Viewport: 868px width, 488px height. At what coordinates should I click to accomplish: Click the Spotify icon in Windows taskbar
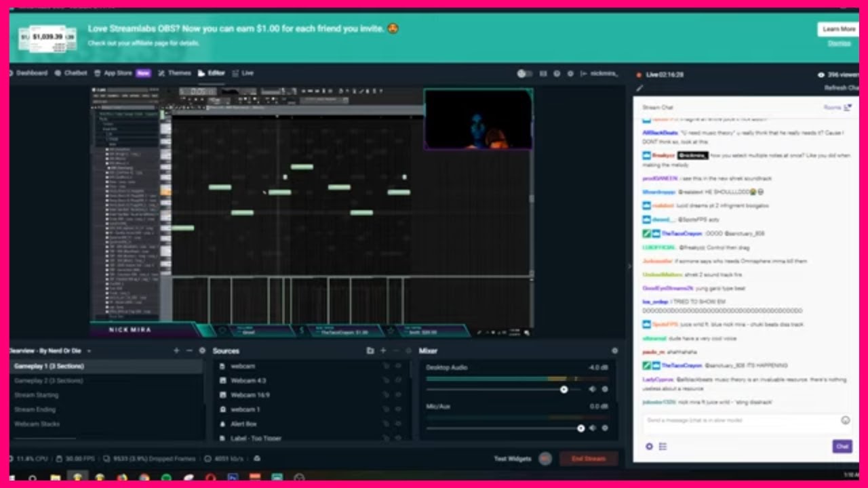point(166,478)
